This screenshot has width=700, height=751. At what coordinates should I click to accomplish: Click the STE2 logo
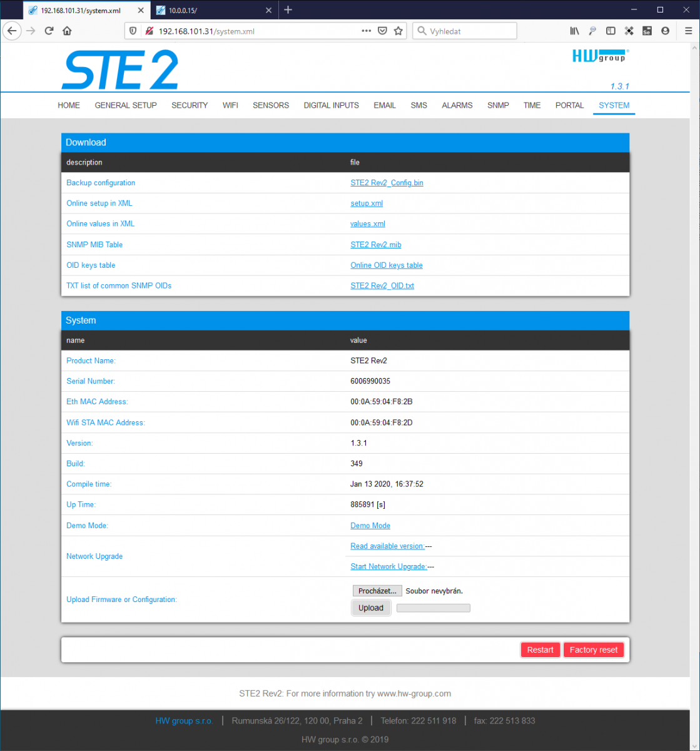(119, 69)
